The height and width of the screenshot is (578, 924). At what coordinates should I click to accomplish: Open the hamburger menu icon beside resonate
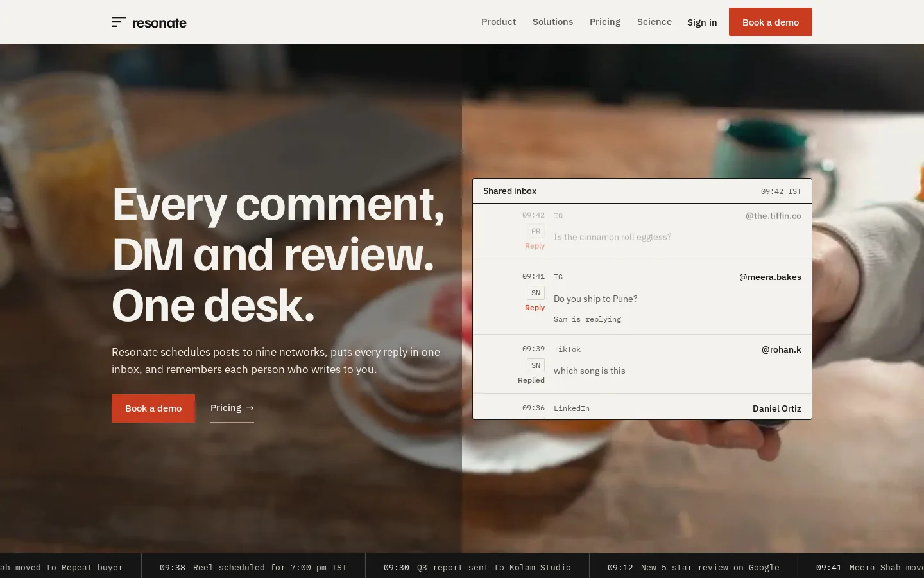click(118, 22)
